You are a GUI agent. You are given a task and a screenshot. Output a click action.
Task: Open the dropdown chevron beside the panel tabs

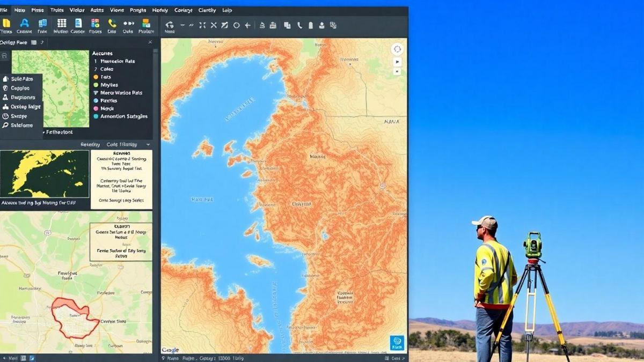pyautogui.click(x=148, y=144)
